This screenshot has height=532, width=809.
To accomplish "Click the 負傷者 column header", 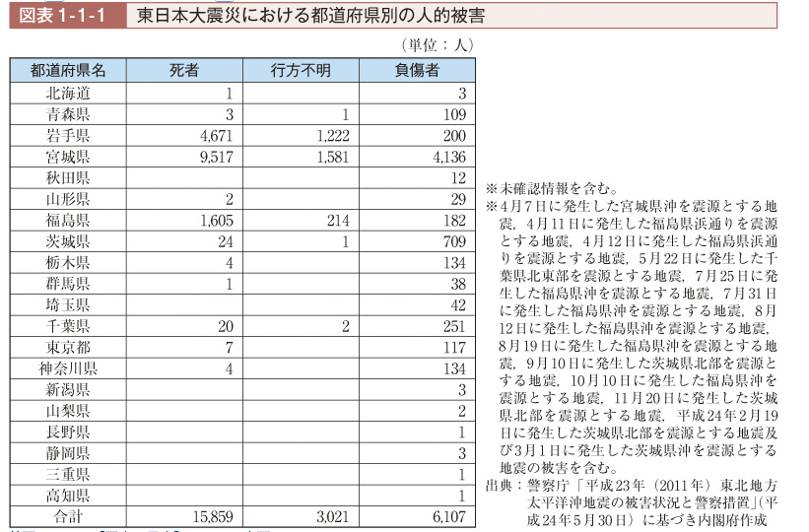I will click(x=417, y=70).
